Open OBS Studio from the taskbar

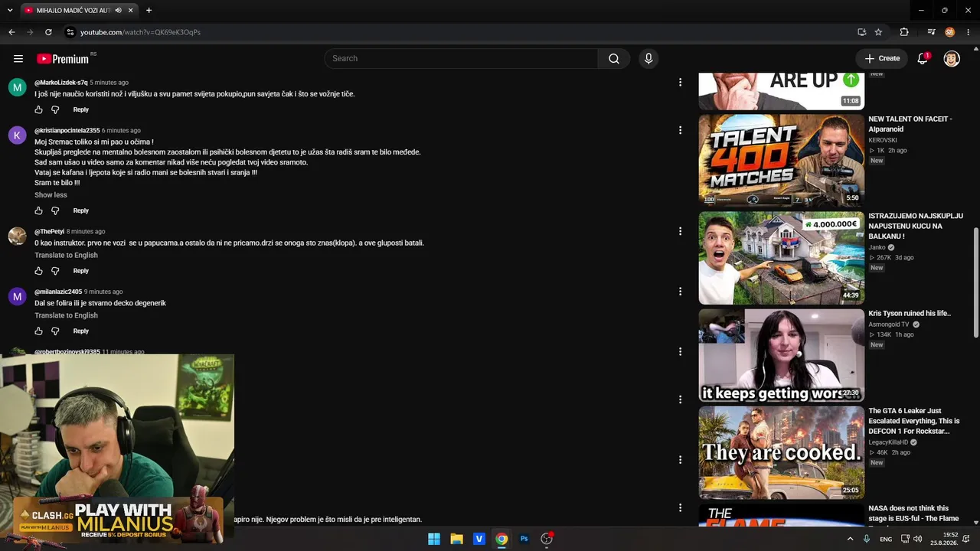coord(547,539)
